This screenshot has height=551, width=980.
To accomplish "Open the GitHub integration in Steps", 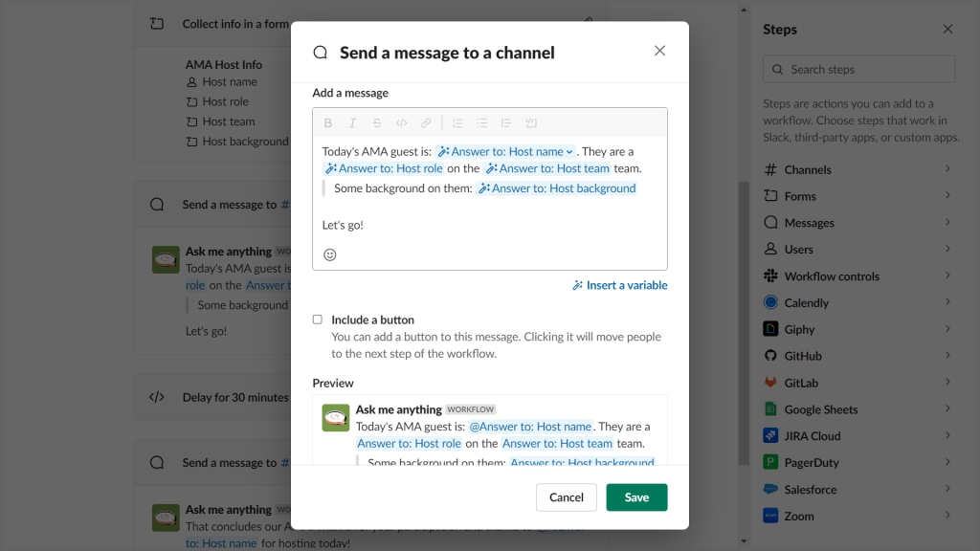I will pos(858,355).
